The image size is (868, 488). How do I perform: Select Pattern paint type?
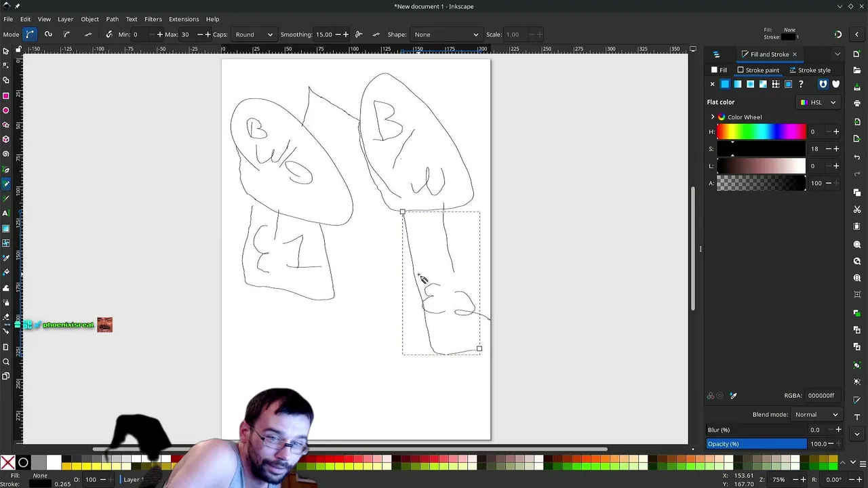point(776,84)
